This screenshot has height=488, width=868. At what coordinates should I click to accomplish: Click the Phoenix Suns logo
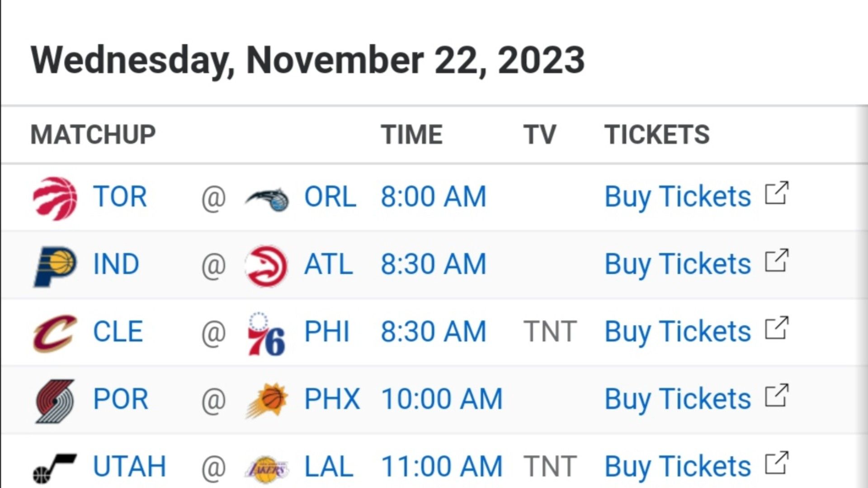pyautogui.click(x=267, y=400)
